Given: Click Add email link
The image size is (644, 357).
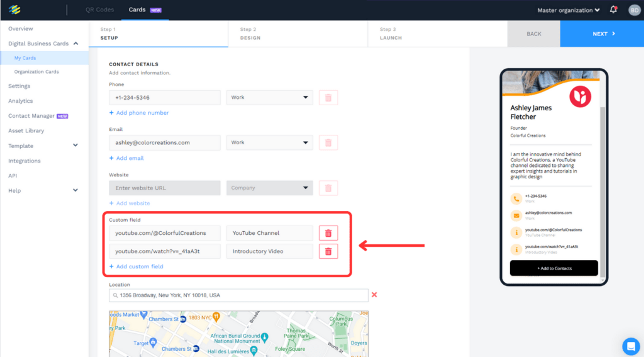Looking at the screenshot, I should click(x=126, y=158).
